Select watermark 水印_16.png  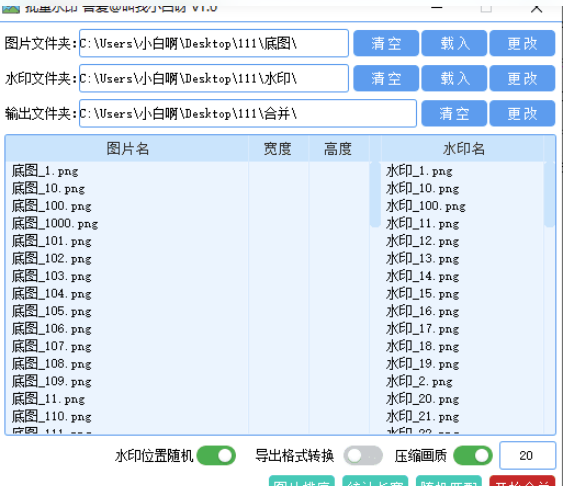(x=463, y=311)
